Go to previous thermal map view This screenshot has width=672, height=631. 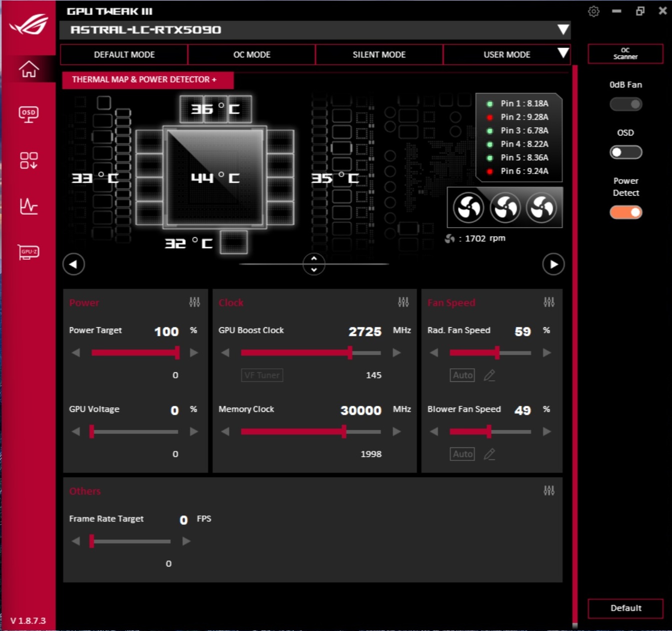click(x=74, y=264)
